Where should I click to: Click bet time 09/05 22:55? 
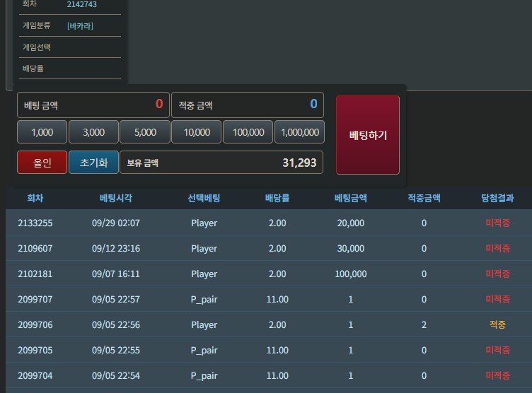pos(116,350)
